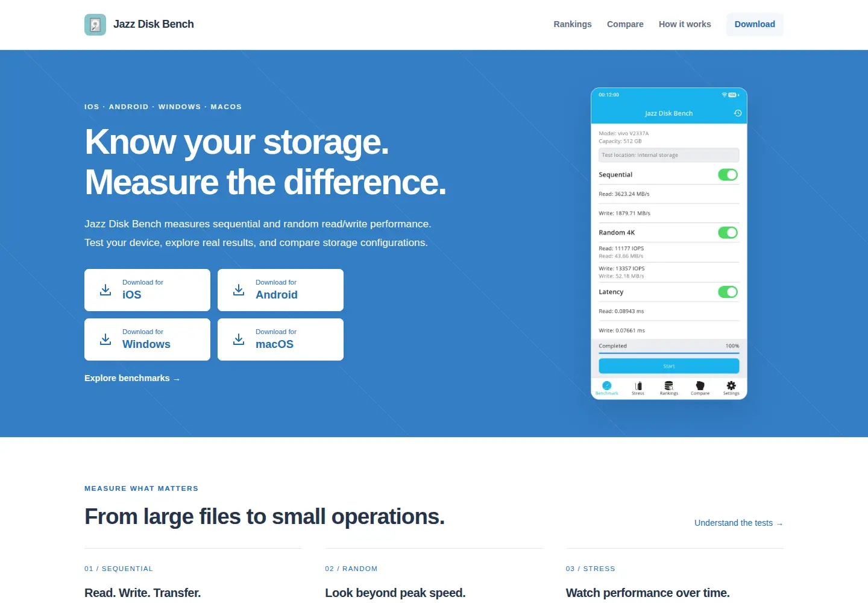Open Rankings in the top navigation
The width and height of the screenshot is (868, 603).
[x=573, y=25]
